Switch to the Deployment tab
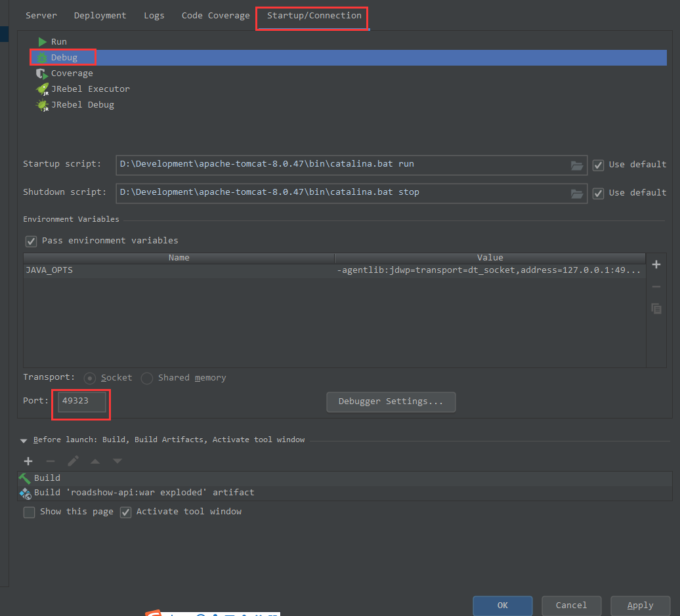 100,15
